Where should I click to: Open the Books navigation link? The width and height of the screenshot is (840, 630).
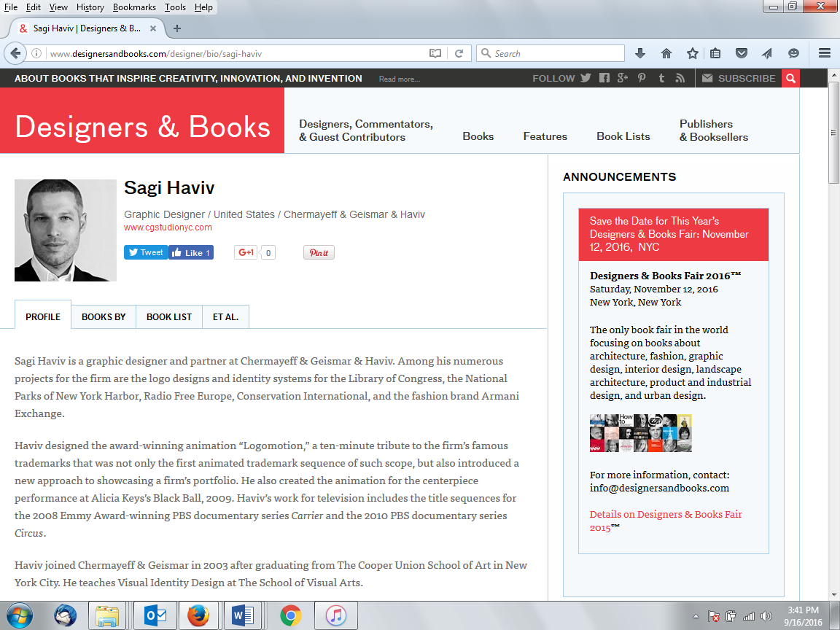click(478, 136)
